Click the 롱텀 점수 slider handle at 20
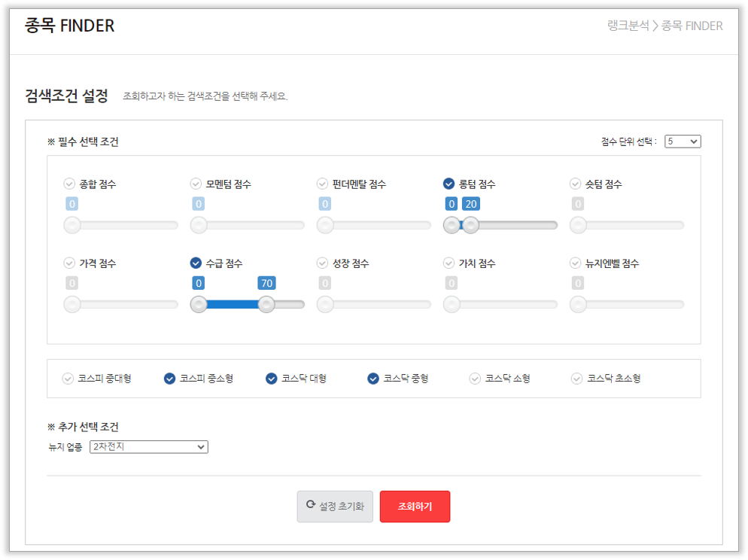The image size is (748, 560). 470,224
